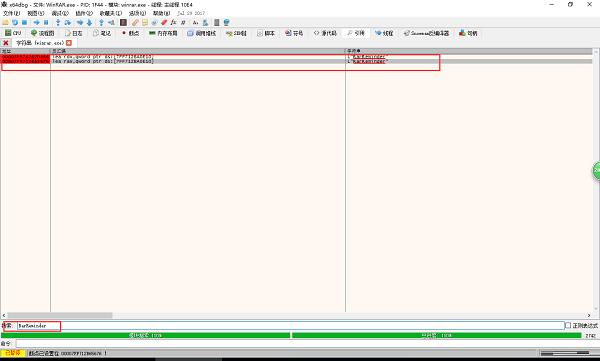The image size is (600, 361).
Task: Switch to the Call Stack tab
Action: click(201, 33)
